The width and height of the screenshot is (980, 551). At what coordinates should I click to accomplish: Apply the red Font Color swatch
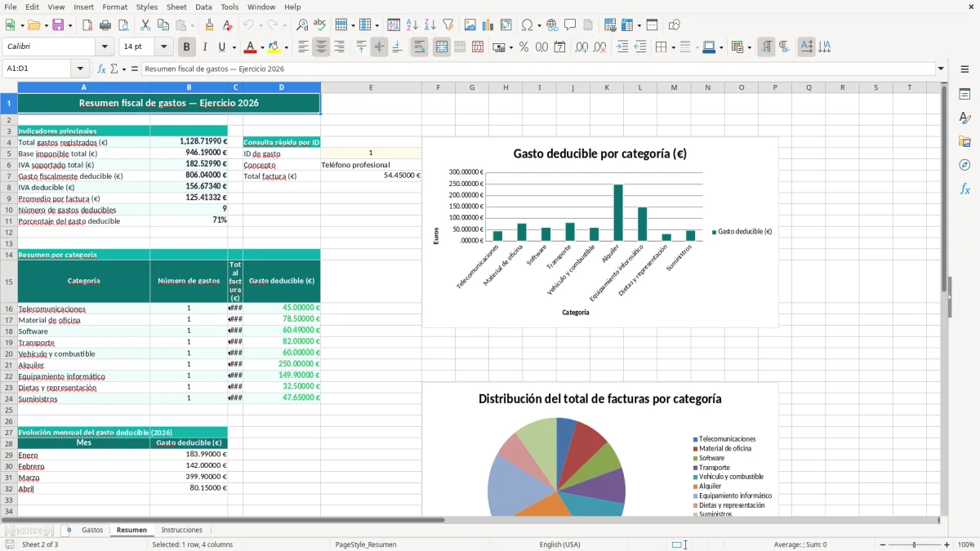251,47
